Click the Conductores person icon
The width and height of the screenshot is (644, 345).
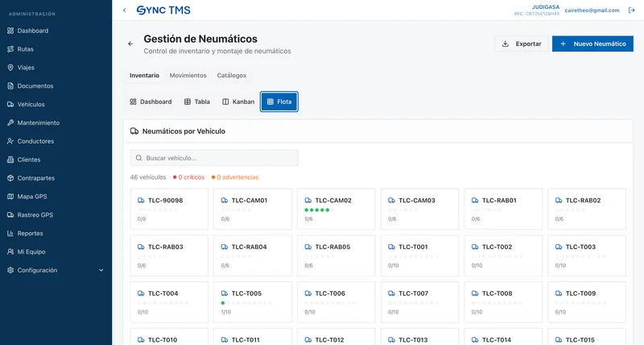(10, 141)
